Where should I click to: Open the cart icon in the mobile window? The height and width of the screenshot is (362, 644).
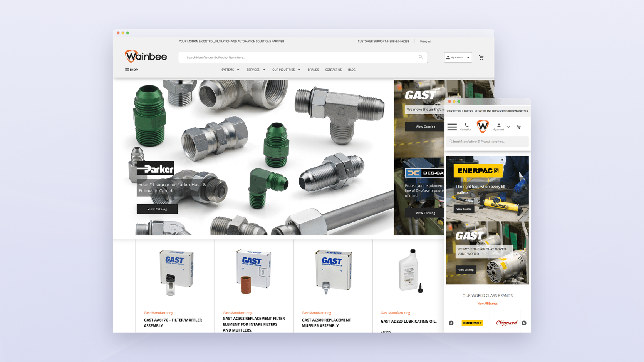click(x=518, y=127)
